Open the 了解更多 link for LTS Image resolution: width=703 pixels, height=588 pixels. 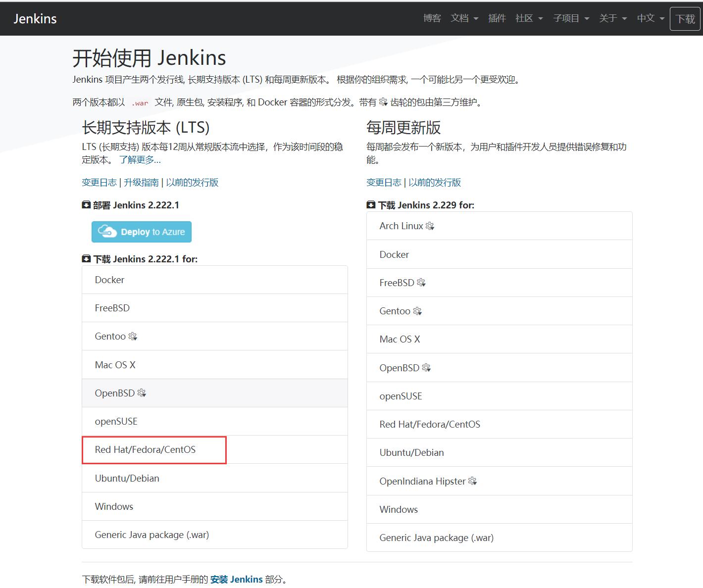(x=140, y=160)
